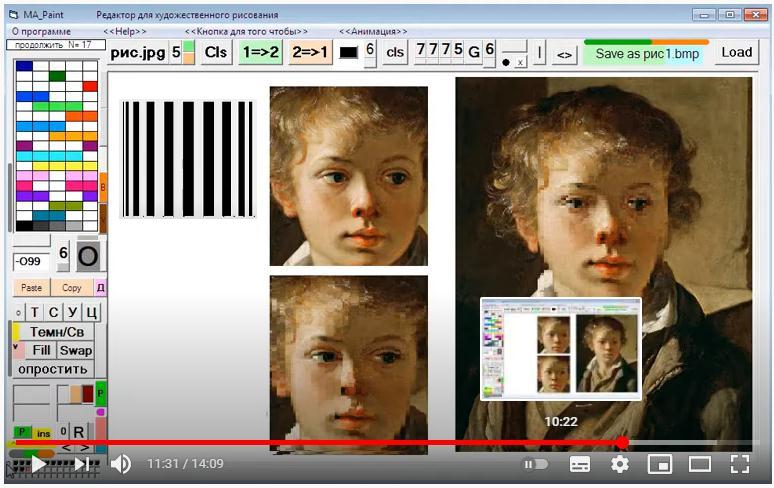Click the рис.jpg file button
774x488 pixels.
point(138,53)
